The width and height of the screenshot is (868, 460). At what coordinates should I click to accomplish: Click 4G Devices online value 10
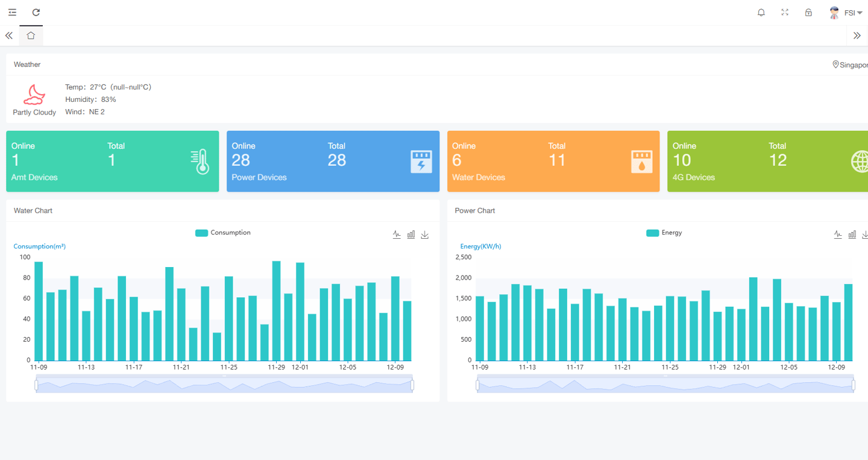(682, 160)
